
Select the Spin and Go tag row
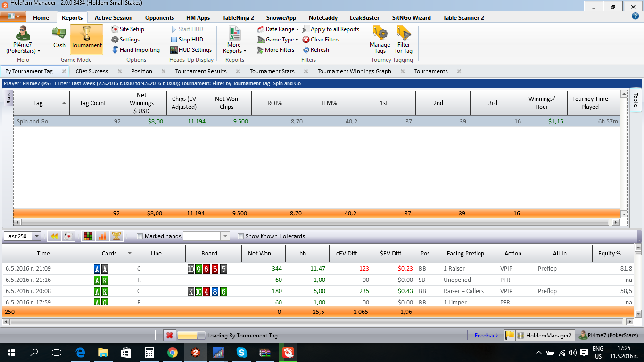click(x=317, y=122)
